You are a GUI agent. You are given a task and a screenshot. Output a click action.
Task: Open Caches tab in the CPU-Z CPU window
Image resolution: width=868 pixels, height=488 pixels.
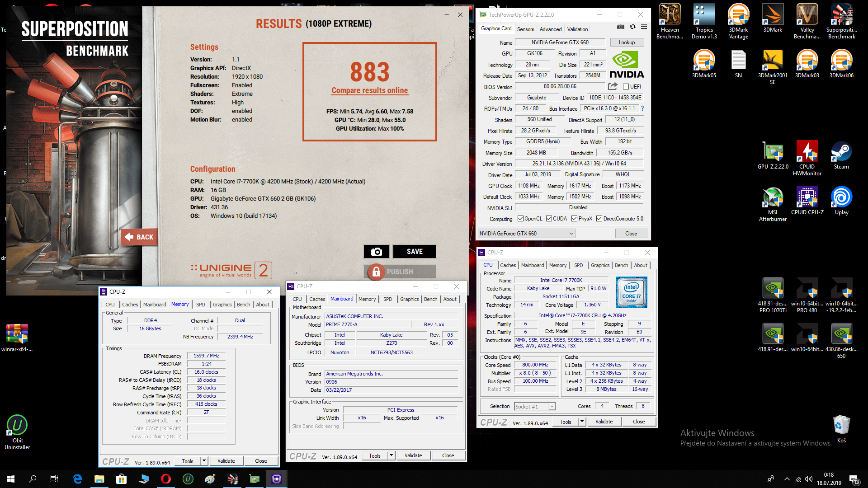point(508,265)
